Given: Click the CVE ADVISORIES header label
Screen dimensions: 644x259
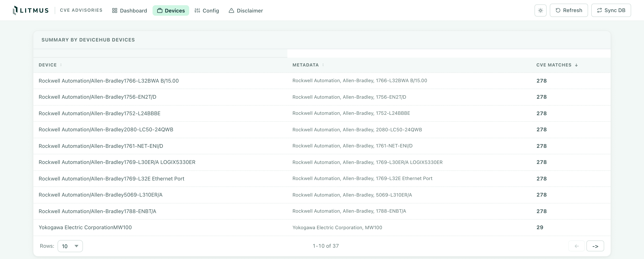Looking at the screenshot, I should point(81,10).
